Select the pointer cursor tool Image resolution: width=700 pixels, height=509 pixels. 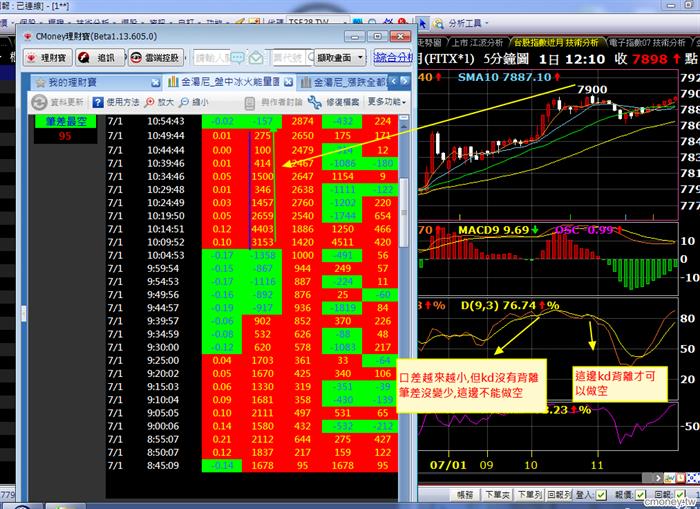click(x=422, y=23)
